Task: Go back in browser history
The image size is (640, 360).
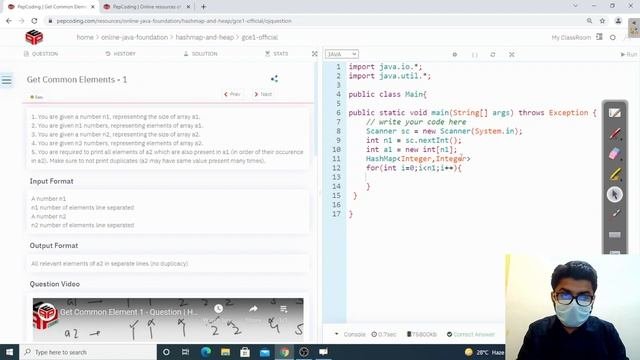Action: (9, 21)
